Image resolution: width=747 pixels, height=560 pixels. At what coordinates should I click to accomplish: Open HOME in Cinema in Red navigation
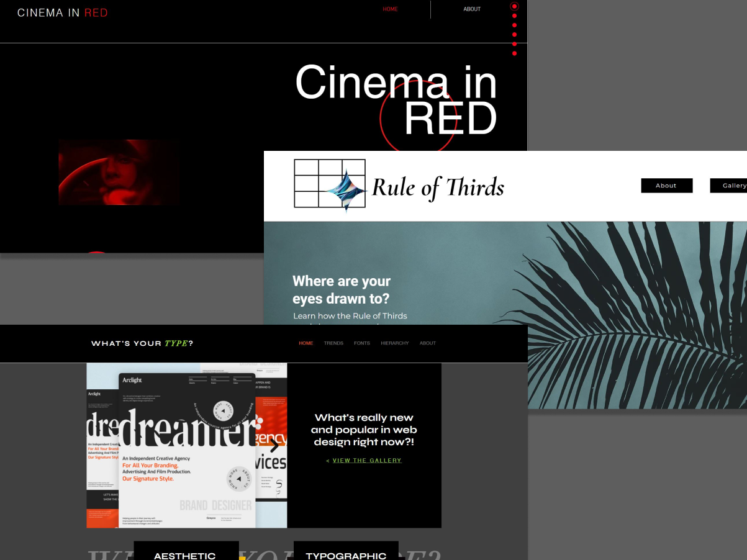(x=390, y=9)
